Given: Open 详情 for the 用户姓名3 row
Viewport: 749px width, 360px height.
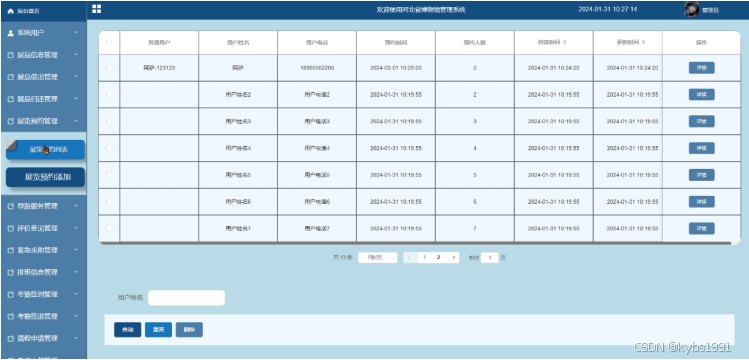Looking at the screenshot, I should coord(701,121).
